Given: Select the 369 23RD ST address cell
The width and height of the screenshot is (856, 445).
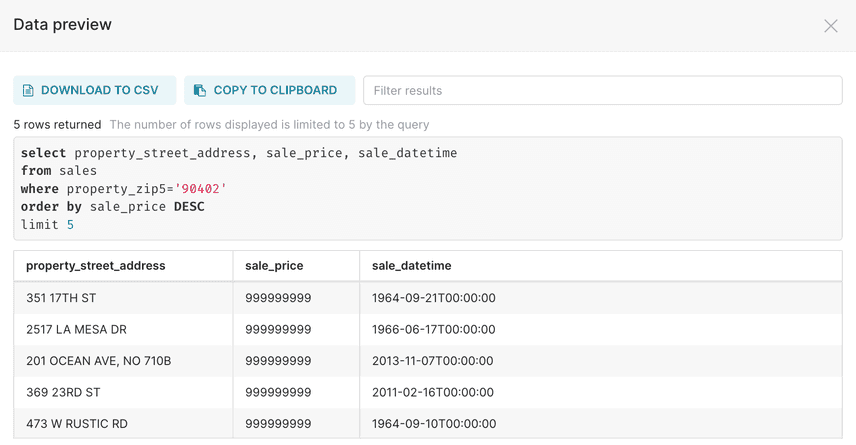Looking at the screenshot, I should tap(123, 393).
